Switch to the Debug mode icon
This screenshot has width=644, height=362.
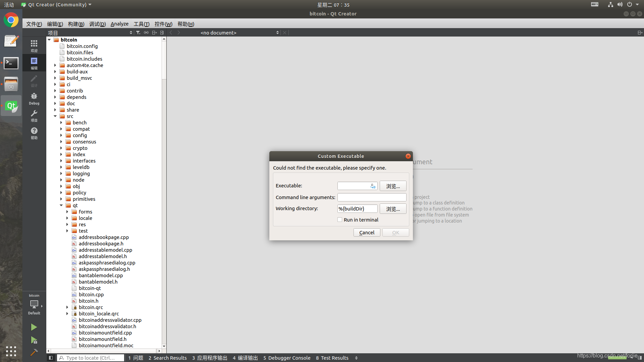(x=34, y=98)
